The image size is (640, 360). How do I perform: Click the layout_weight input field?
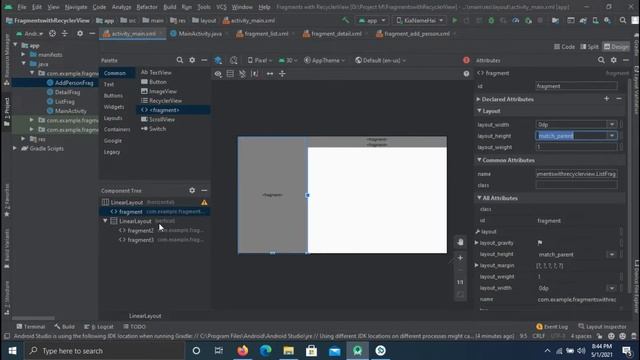coord(576,147)
